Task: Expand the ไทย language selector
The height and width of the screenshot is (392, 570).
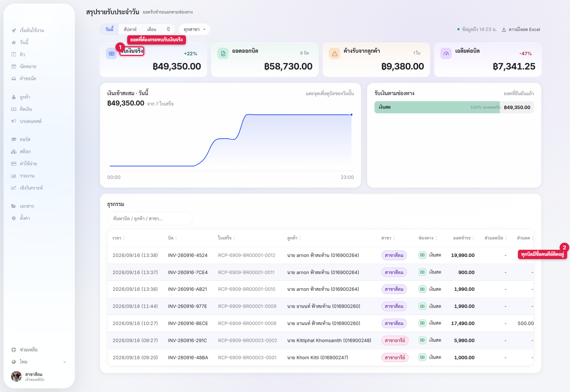Action: coord(39,362)
